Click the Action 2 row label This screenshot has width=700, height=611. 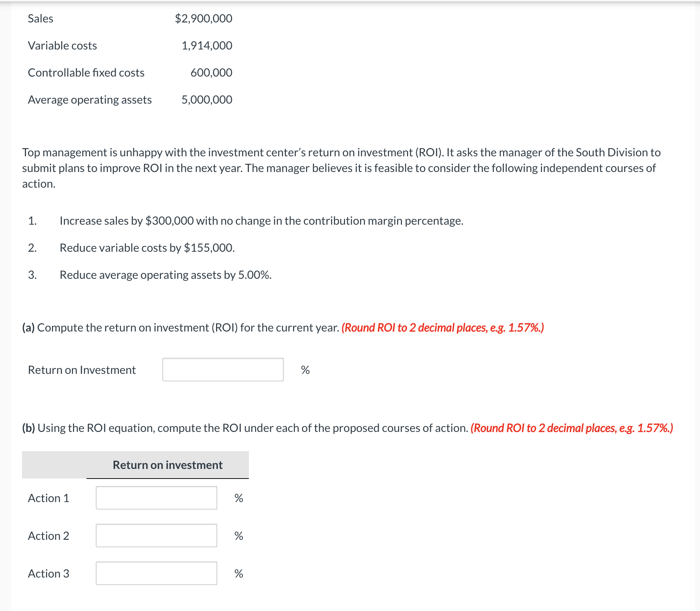pyautogui.click(x=48, y=536)
